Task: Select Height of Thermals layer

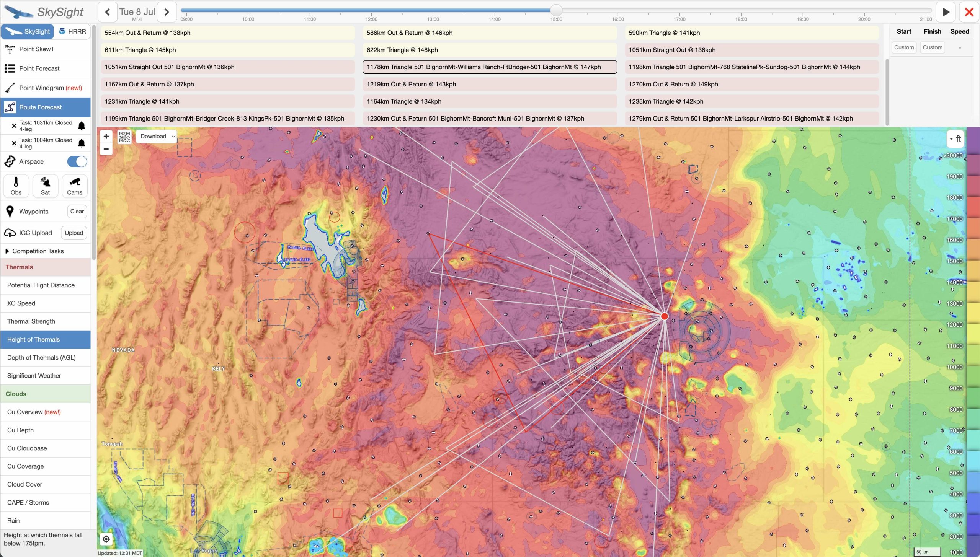Action: [46, 339]
